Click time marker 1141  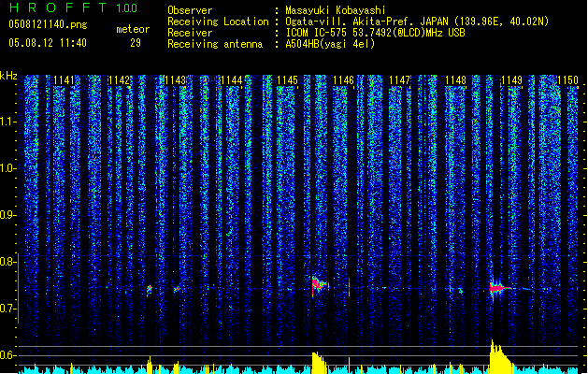tap(64, 80)
